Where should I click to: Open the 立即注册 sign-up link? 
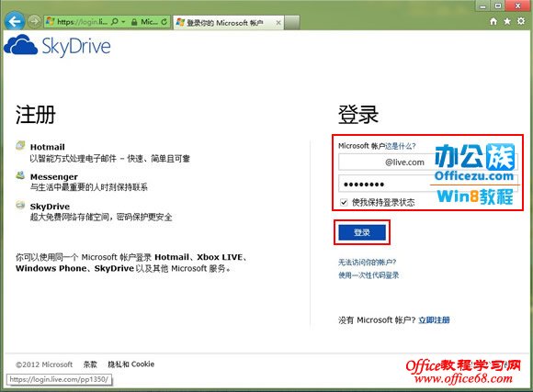(x=434, y=320)
